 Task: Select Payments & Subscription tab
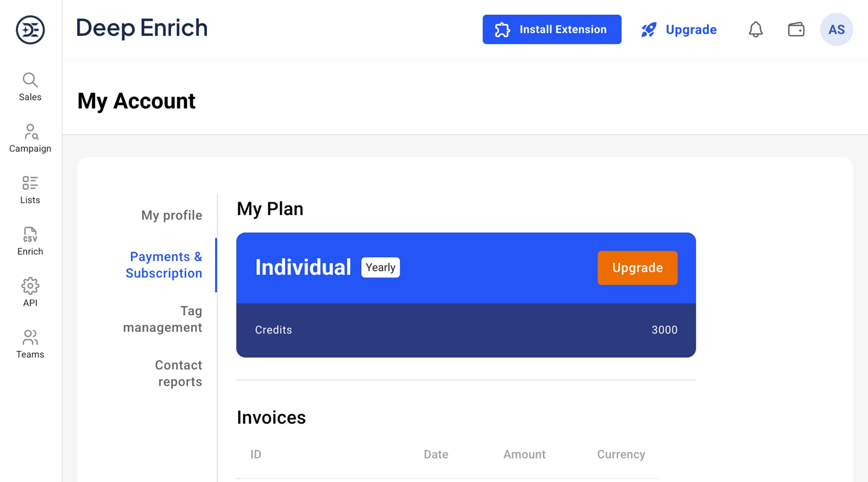(x=164, y=265)
